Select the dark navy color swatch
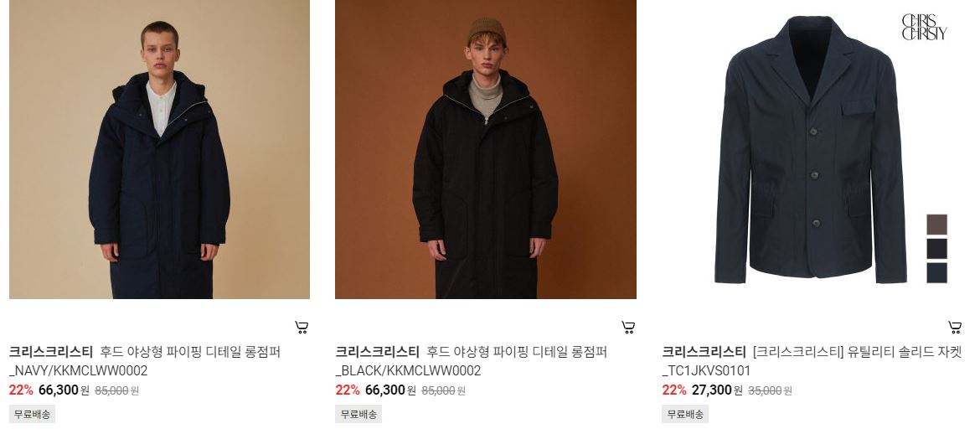Screen dimensions: 980x434 click(936, 272)
